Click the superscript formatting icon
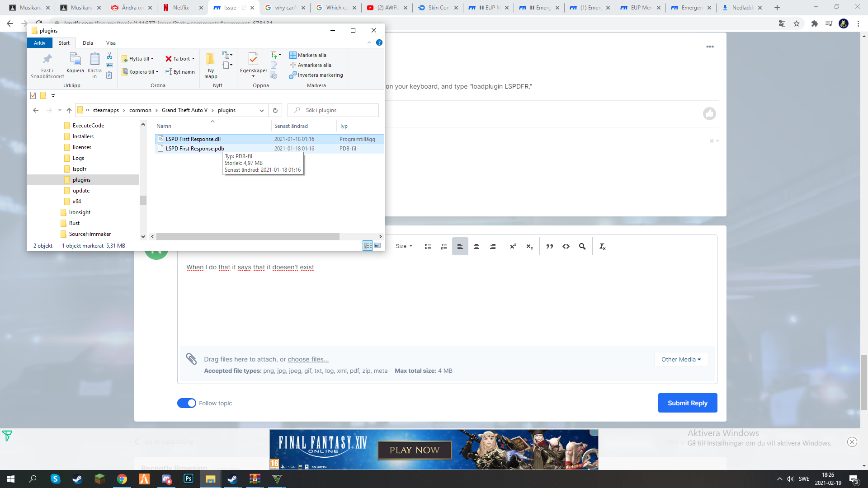 [x=513, y=246]
